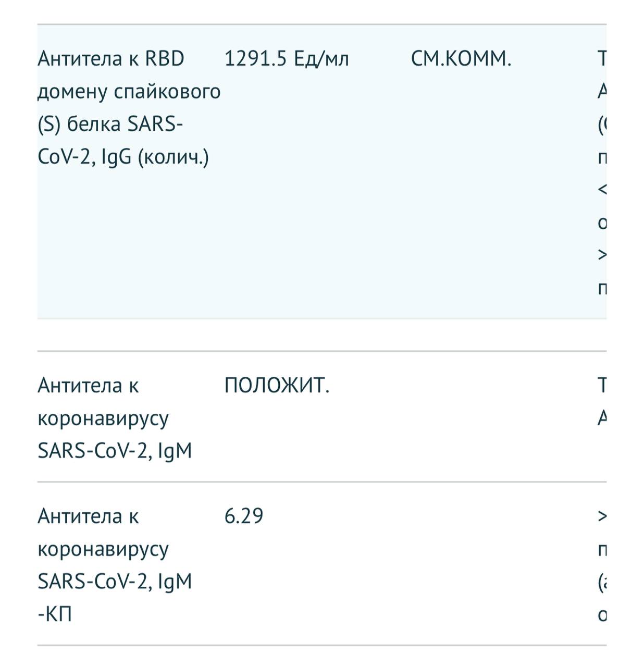Click the 6.29 IgM-КП value

click(x=244, y=516)
